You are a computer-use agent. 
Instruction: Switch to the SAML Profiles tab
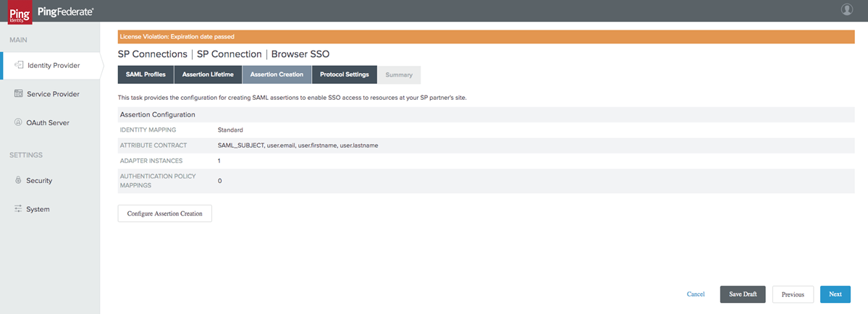[x=146, y=75]
